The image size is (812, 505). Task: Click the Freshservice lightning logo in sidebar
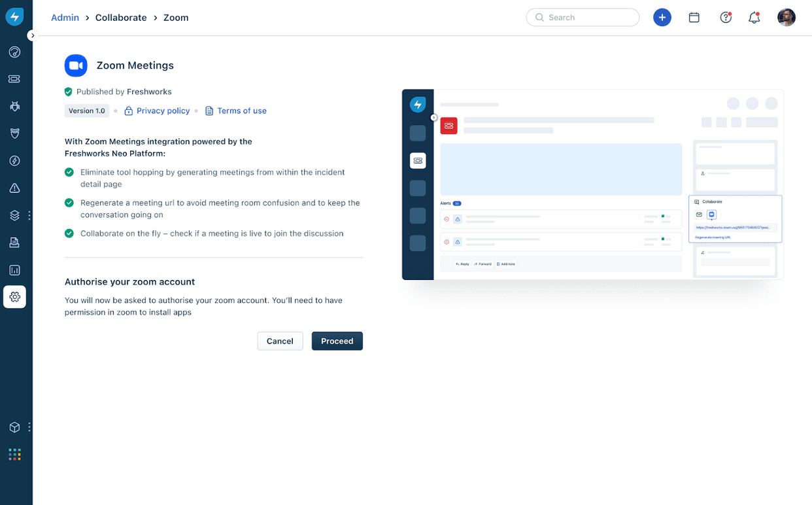tap(14, 17)
